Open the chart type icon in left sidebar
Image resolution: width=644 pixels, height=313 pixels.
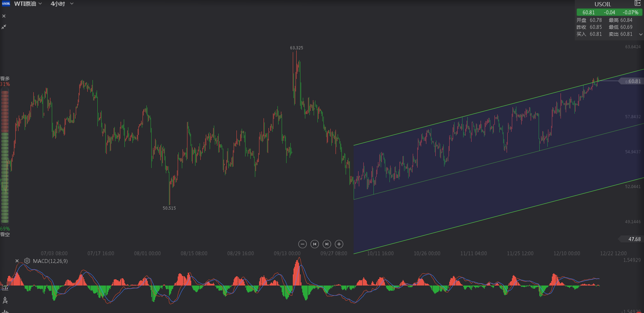5,288
